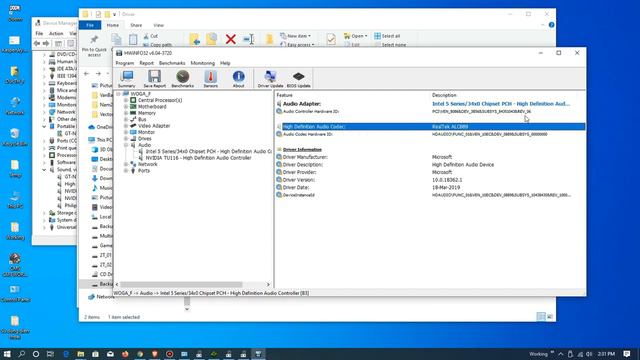
Task: Click the BIOS Update chip icon
Action: [298, 79]
